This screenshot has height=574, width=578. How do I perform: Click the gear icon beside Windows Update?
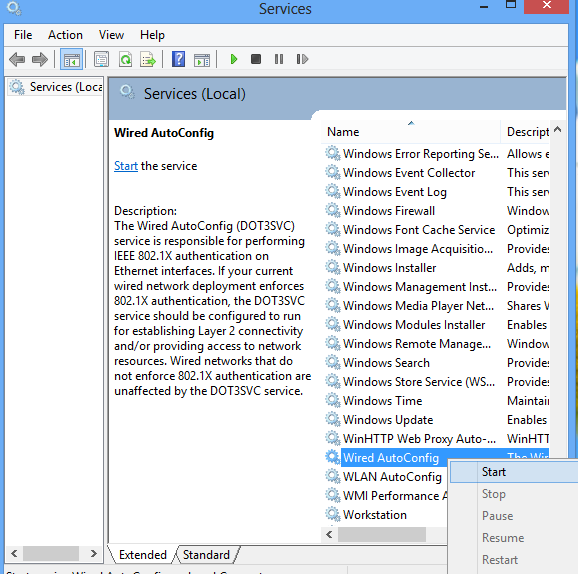pyautogui.click(x=333, y=420)
